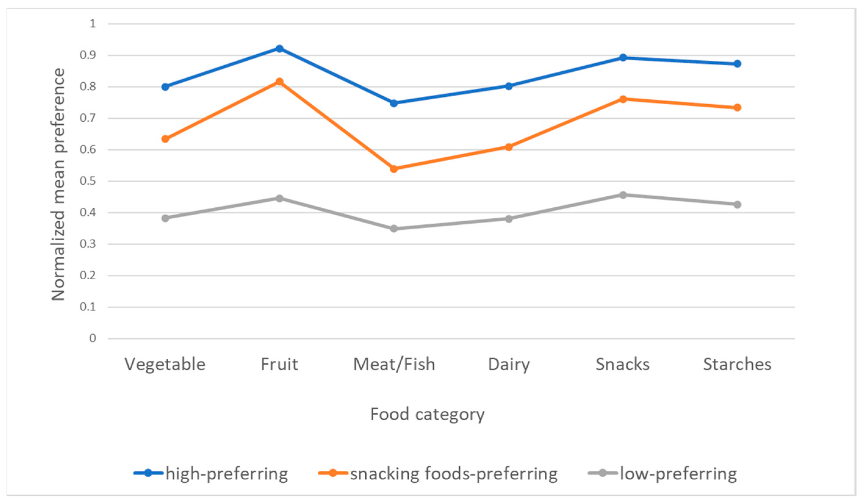Select the orange data point above Fruit
Screen dimensions: 864x504
pos(279,82)
